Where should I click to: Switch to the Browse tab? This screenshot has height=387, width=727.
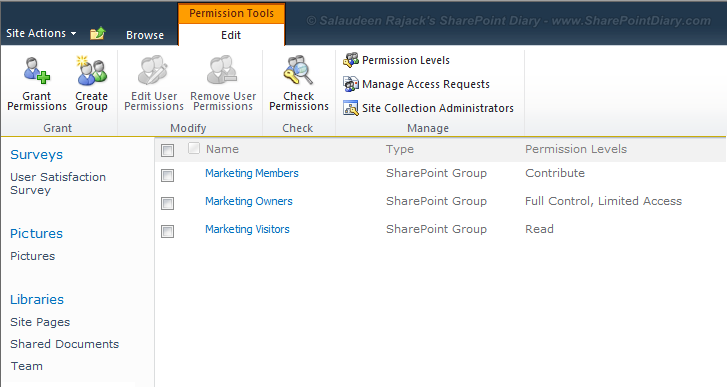[145, 35]
